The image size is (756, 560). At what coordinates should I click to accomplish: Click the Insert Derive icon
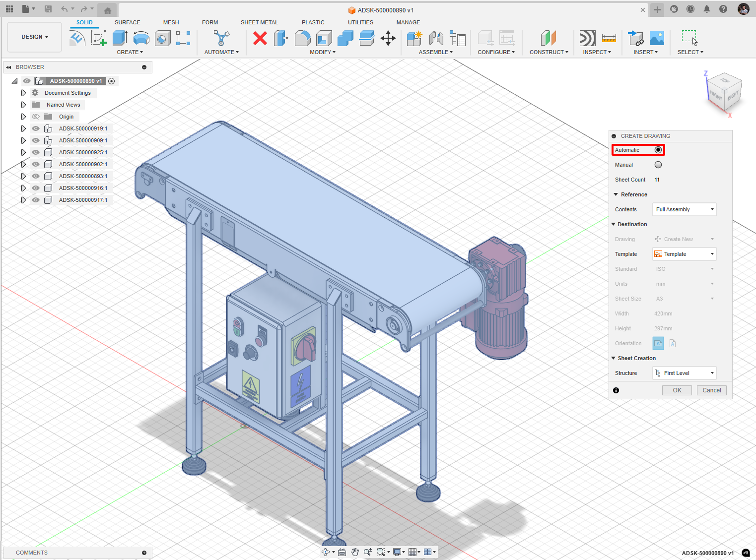click(635, 38)
